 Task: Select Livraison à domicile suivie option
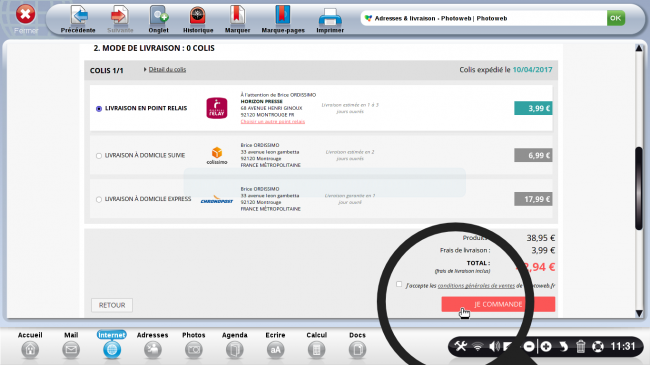pyautogui.click(x=99, y=156)
